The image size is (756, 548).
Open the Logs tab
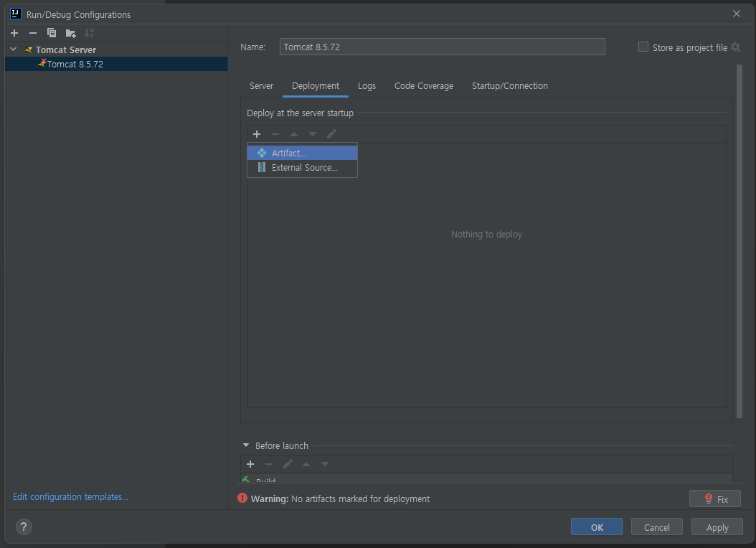[367, 86]
